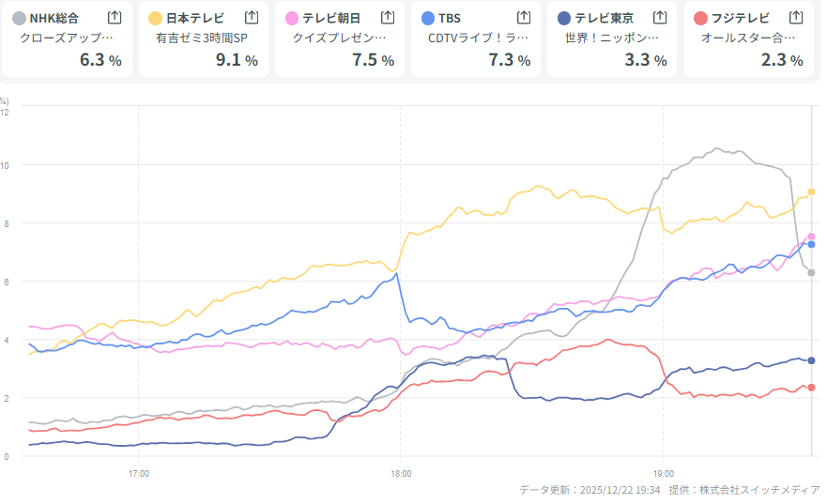
Task: Open 有吉ゼミ3時間SP program title
Action: (202, 38)
